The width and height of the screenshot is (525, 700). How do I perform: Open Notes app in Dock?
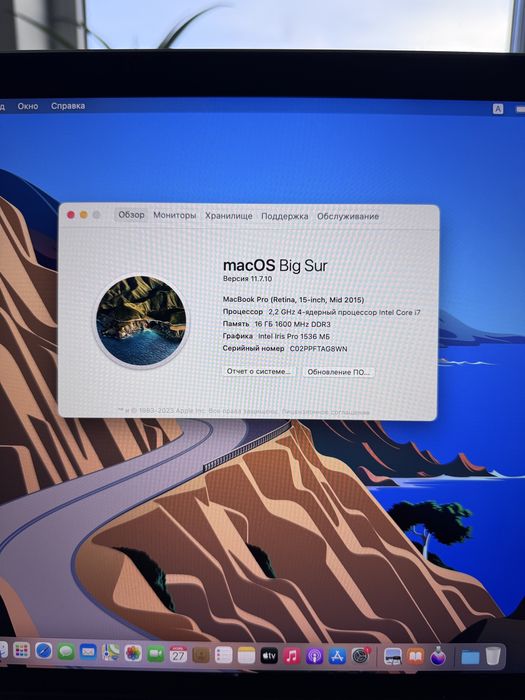[246, 656]
